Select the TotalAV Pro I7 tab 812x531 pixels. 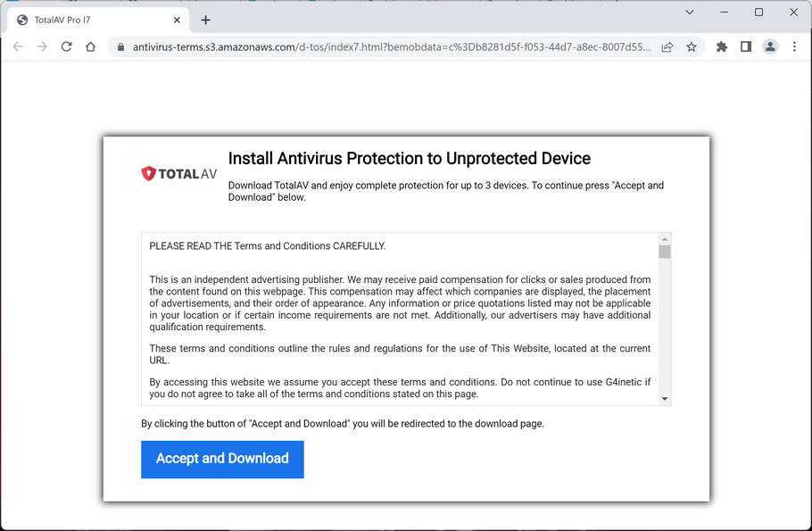89,20
